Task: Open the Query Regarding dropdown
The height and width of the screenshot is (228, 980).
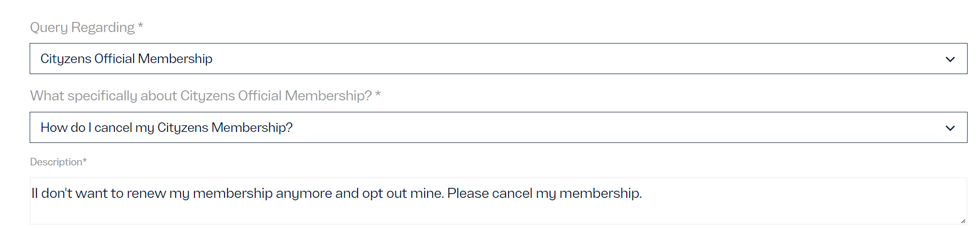Action: pos(498,59)
